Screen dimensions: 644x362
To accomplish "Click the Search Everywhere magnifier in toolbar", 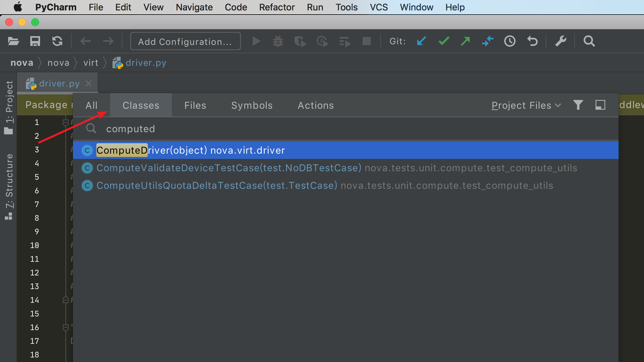I will pyautogui.click(x=589, y=41).
